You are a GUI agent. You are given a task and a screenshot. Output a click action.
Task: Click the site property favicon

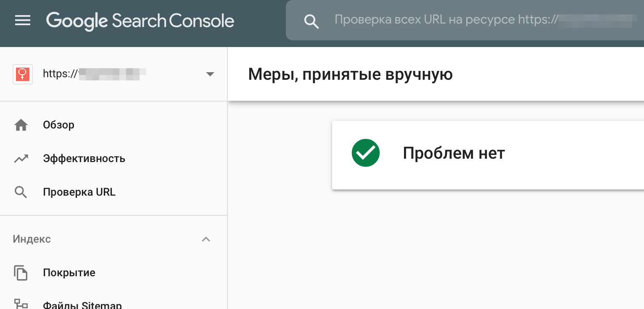pos(23,74)
